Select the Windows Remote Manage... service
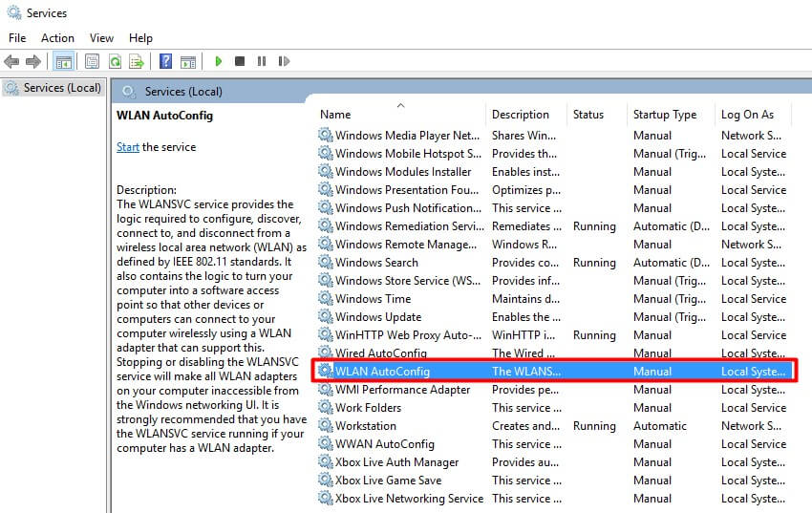 553,245
